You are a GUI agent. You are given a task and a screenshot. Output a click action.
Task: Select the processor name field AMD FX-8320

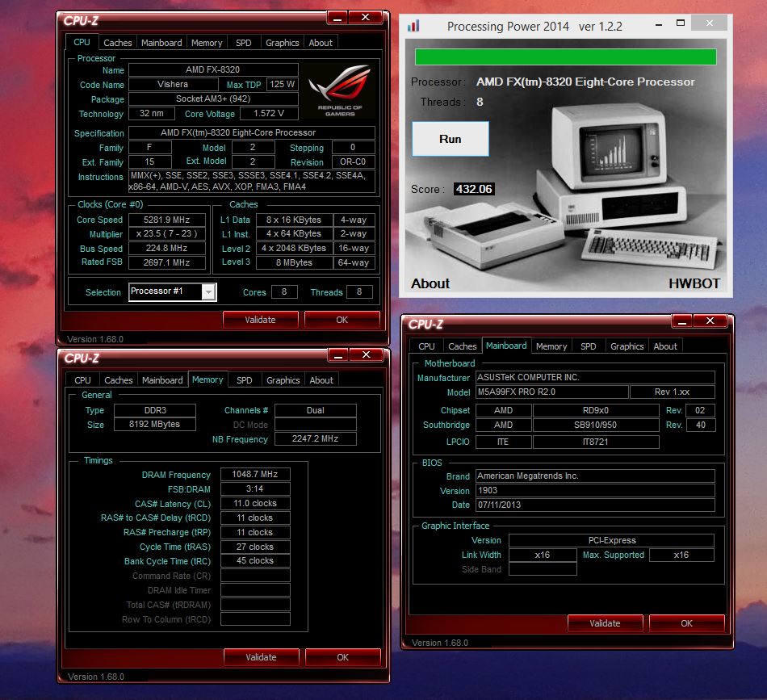pyautogui.click(x=213, y=69)
